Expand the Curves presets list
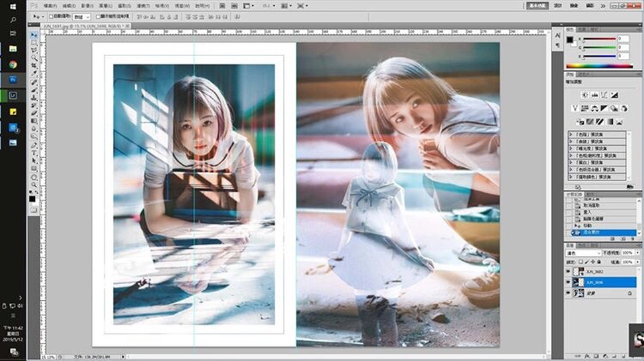This screenshot has width=644, height=361. point(571,142)
